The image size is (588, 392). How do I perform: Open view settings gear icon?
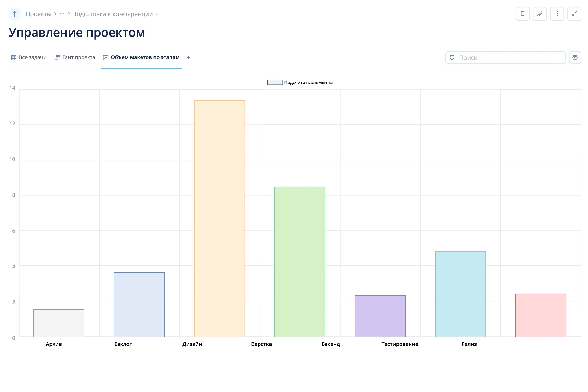[x=575, y=57]
